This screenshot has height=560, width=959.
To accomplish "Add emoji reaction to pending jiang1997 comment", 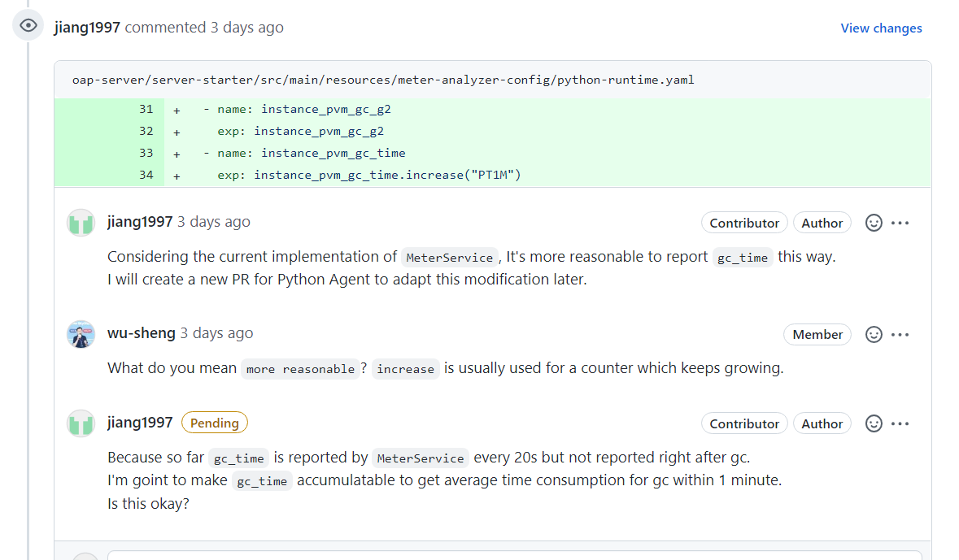I will click(874, 423).
